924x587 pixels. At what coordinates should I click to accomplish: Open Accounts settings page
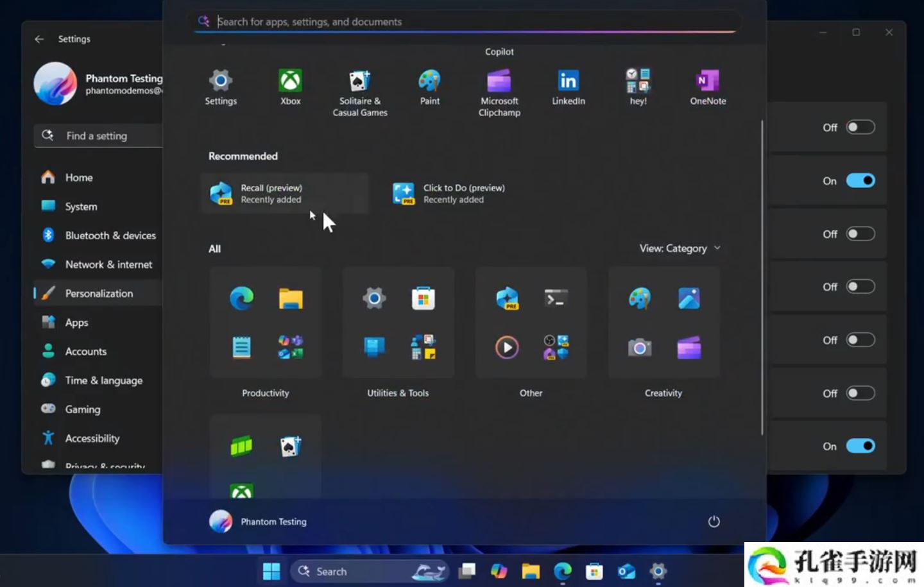point(98,352)
